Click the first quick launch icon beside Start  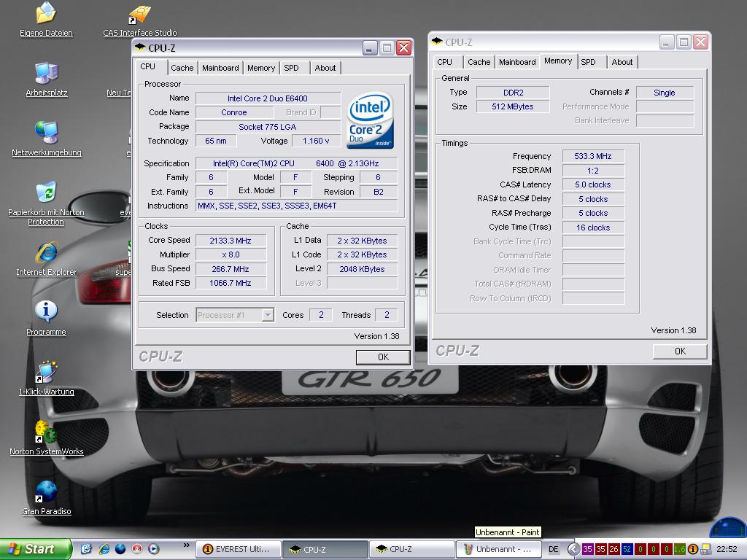86,549
